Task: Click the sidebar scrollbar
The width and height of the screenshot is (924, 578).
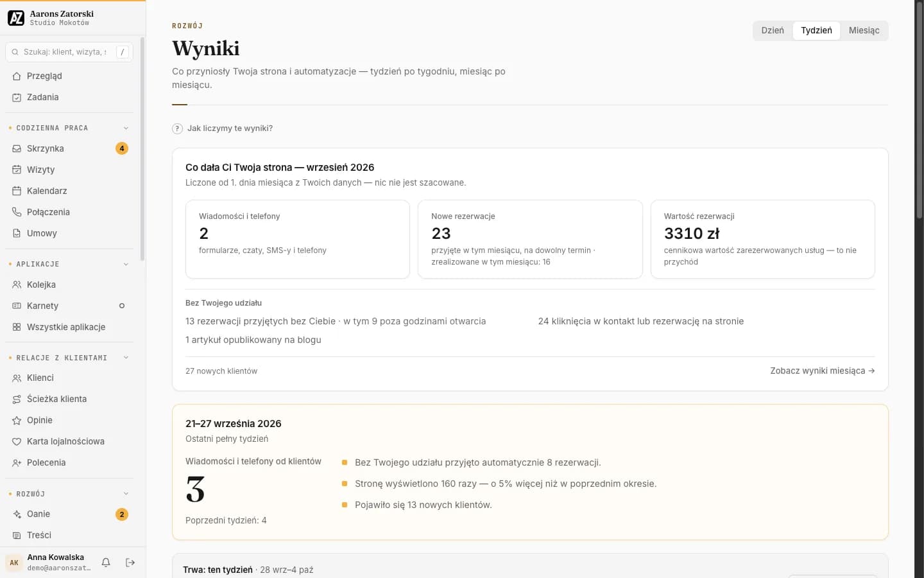Action: (142, 148)
